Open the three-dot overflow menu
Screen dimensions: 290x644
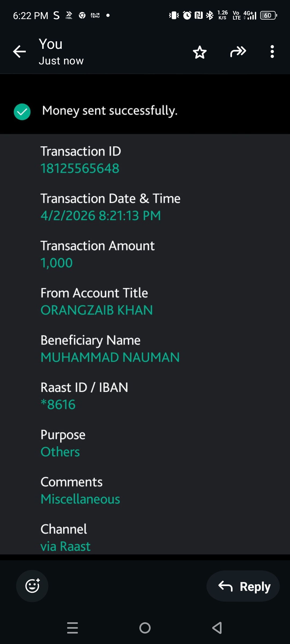pos(272,52)
